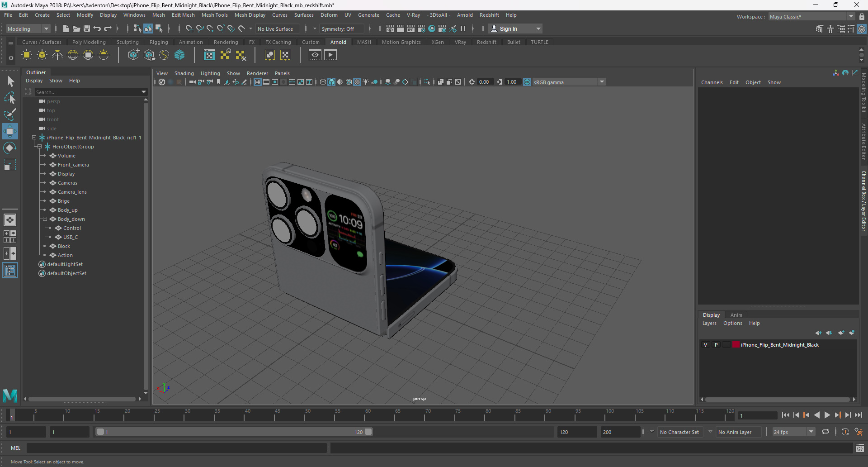Activate the Rotate tool
Image resolution: width=868 pixels, height=467 pixels.
[x=9, y=148]
